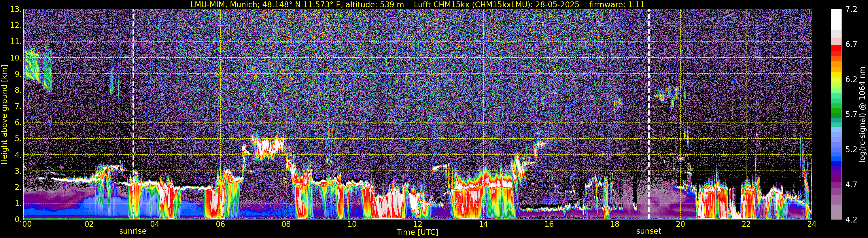The height and width of the screenshot is (238, 868).
Task: Click the 12 tick label on time axis
Action: (417, 224)
